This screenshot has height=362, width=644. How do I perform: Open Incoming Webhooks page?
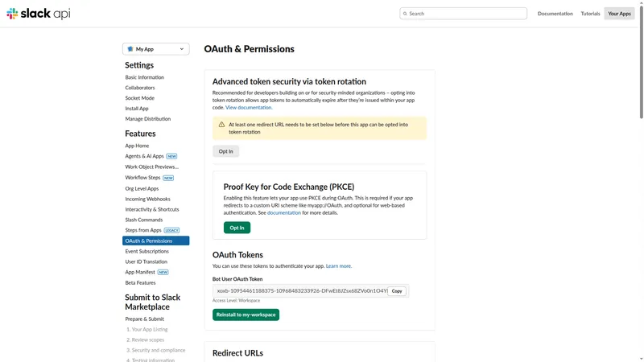(147, 199)
